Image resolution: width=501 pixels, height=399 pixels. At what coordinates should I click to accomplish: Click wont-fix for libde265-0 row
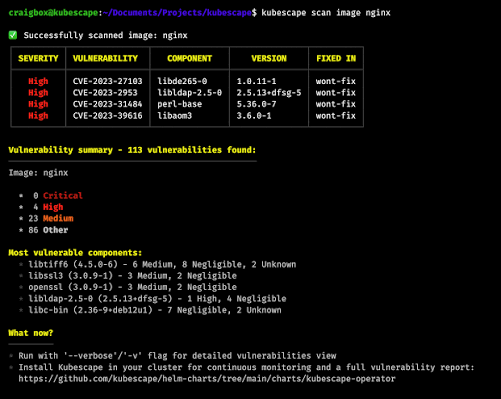(x=336, y=81)
